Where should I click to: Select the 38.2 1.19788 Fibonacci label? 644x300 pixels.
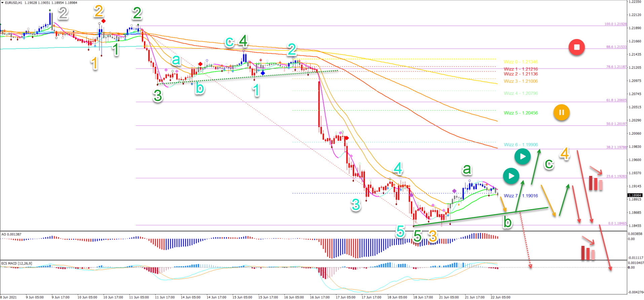[616, 147]
